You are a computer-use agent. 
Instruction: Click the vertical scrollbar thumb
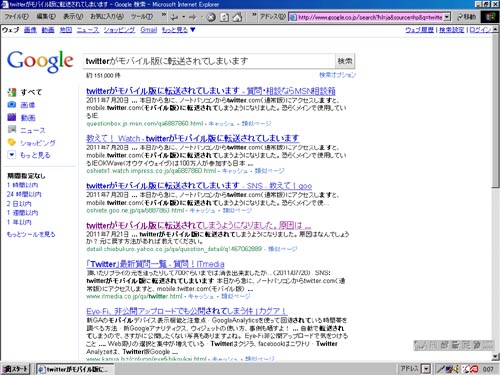(495, 110)
